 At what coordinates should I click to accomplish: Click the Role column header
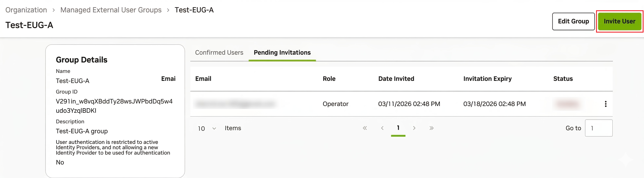(x=329, y=79)
